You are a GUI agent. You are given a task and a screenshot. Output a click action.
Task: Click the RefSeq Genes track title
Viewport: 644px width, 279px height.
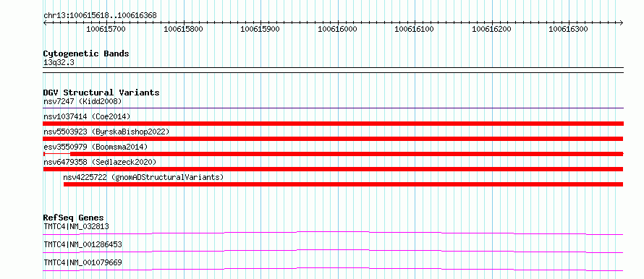73,218
